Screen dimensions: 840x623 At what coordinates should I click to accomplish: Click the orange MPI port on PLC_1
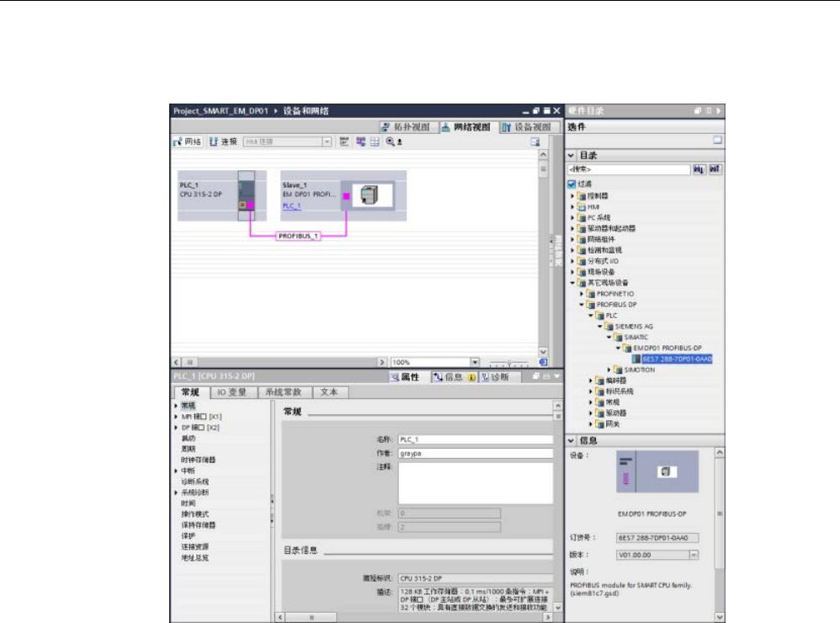(242, 205)
